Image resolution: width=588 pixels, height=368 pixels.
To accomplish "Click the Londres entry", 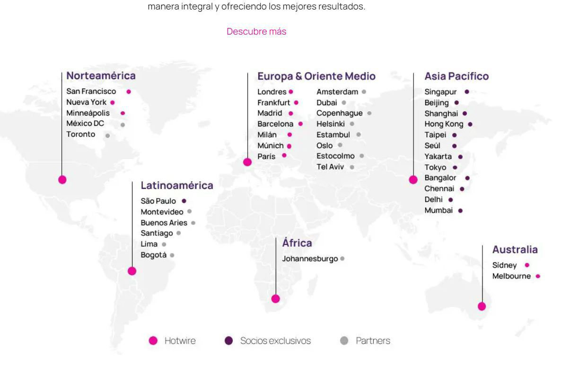I will click(x=272, y=92).
